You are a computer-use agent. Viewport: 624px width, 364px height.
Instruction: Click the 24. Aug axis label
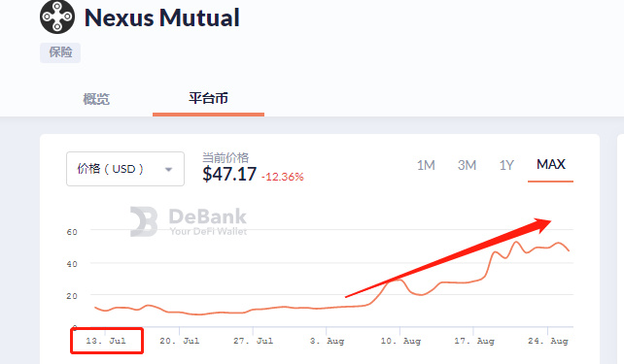[548, 341]
